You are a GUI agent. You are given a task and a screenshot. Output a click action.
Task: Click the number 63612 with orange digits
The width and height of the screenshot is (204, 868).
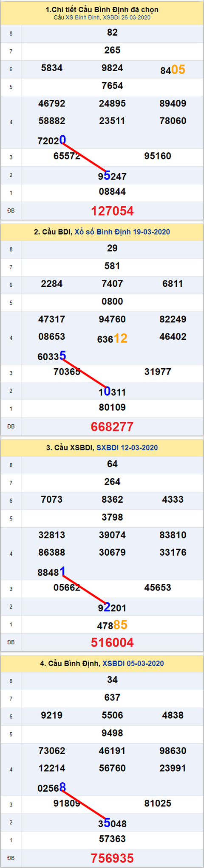112,338
